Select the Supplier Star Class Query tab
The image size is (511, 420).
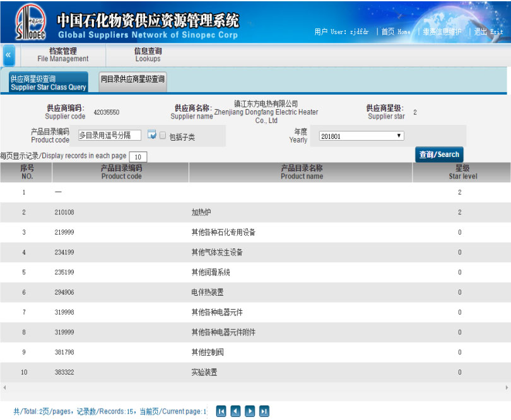point(48,83)
